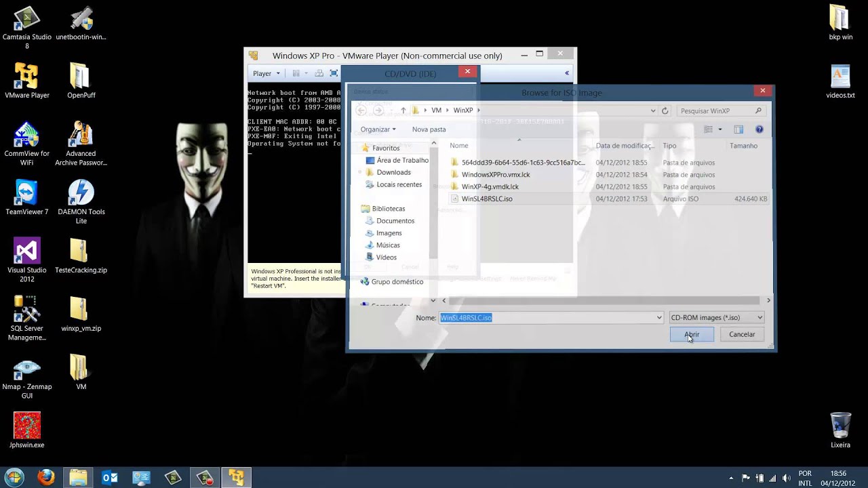Viewport: 868px width, 488px height.
Task: Open the OpenPuff folder on desktop
Action: pyautogui.click(x=81, y=81)
